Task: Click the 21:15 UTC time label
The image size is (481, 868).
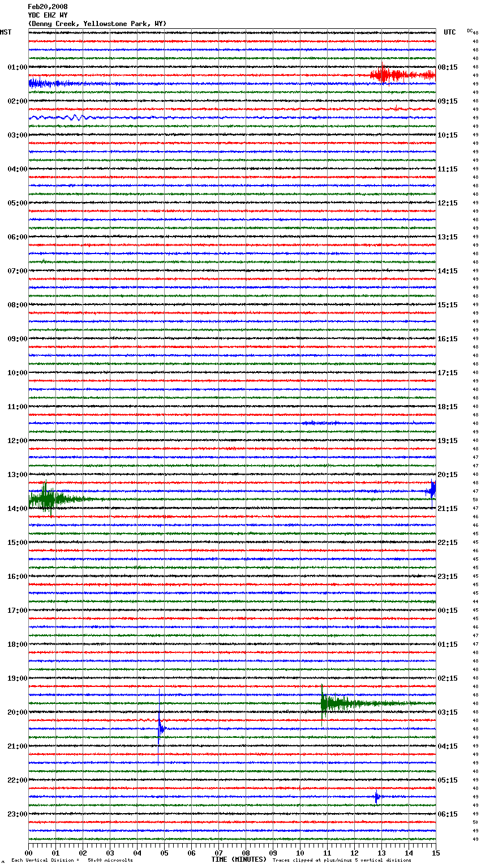Action: coord(448,509)
